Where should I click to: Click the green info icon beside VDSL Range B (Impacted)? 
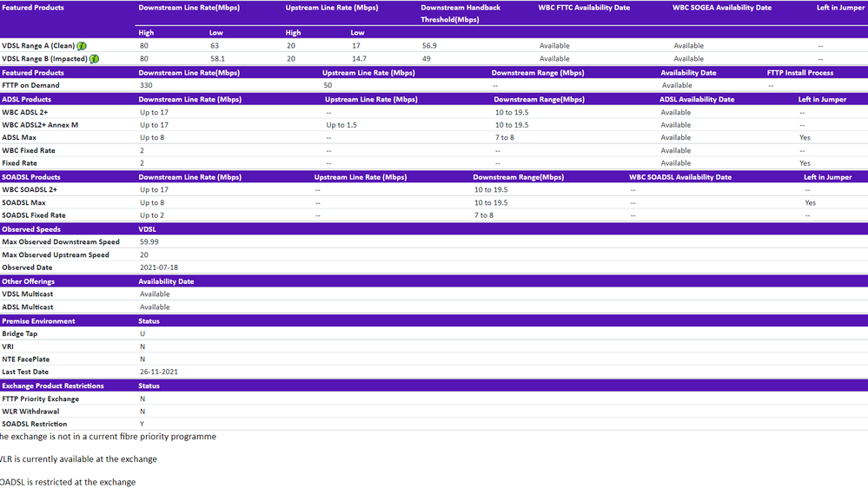[94, 59]
